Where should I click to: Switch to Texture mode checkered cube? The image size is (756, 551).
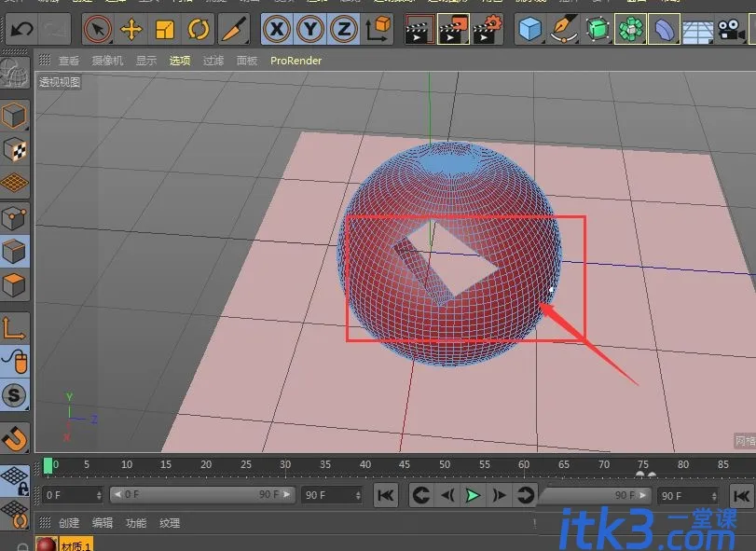(x=15, y=150)
